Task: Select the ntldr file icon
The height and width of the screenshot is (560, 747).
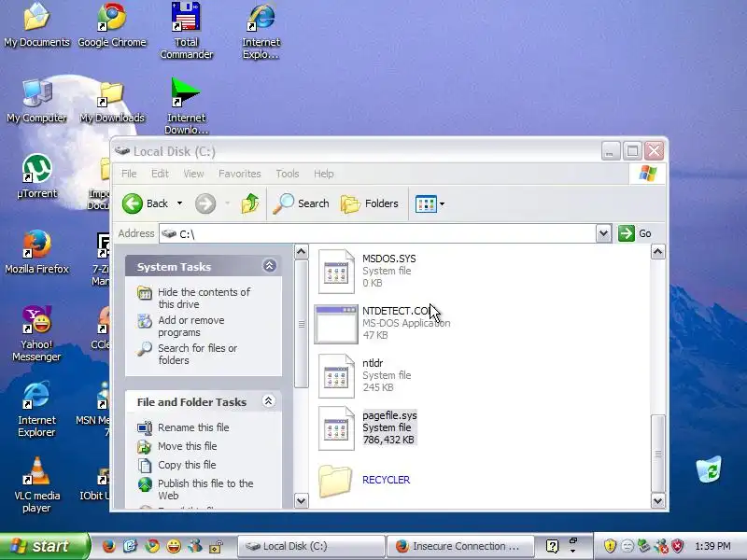Action: coord(336,376)
